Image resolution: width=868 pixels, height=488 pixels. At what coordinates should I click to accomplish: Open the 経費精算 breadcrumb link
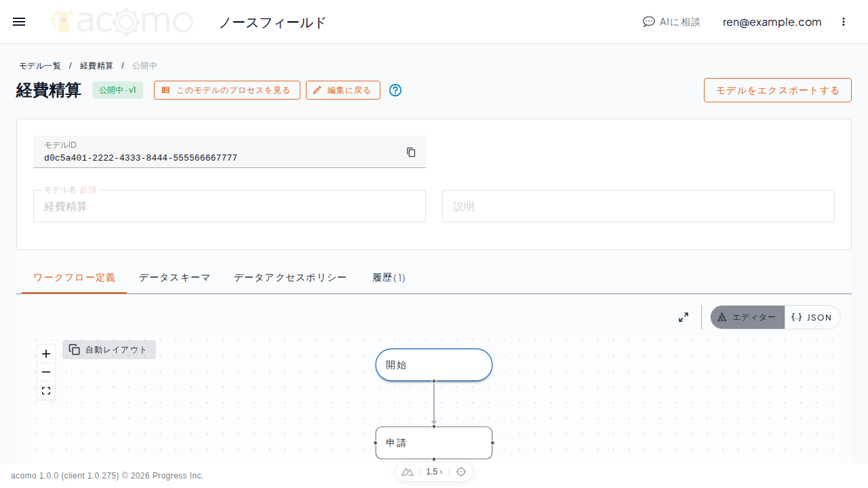click(96, 66)
